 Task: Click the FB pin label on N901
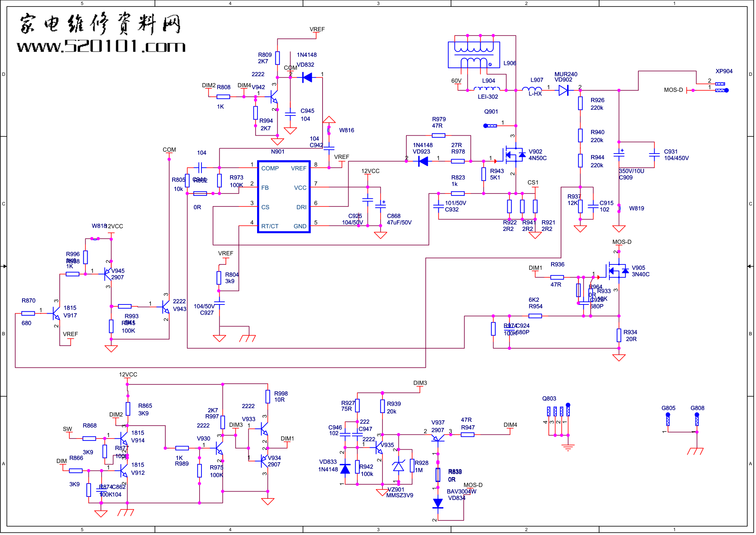pos(265,188)
